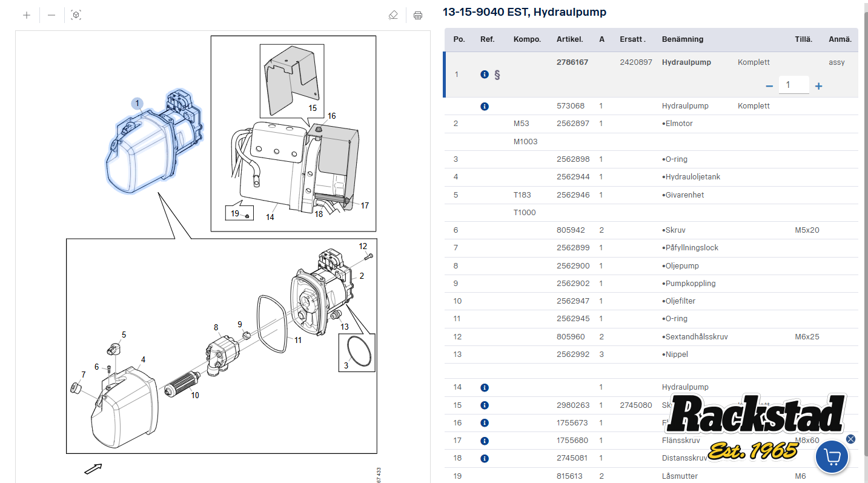The height and width of the screenshot is (483, 868).
Task: Select callout 10 near the oil filter
Action: [x=195, y=395]
